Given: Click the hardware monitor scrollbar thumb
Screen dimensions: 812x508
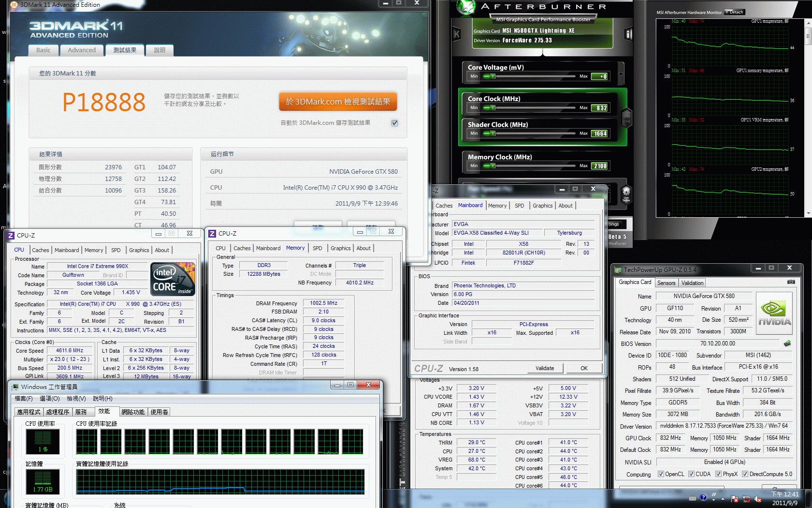Looking at the screenshot, I should 808,35.
